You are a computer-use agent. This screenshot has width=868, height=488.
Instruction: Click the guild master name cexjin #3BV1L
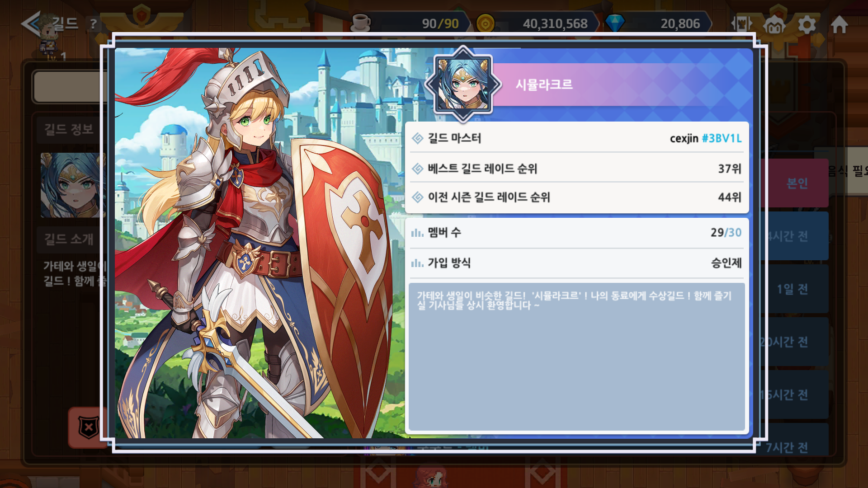coord(706,138)
